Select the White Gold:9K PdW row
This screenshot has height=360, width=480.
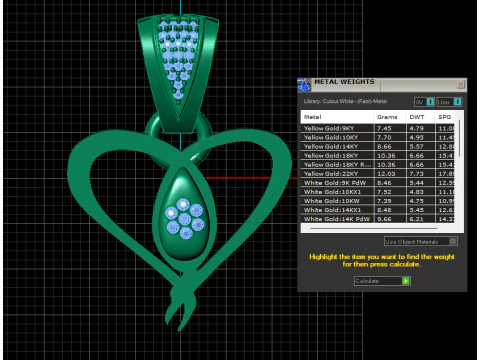378,183
